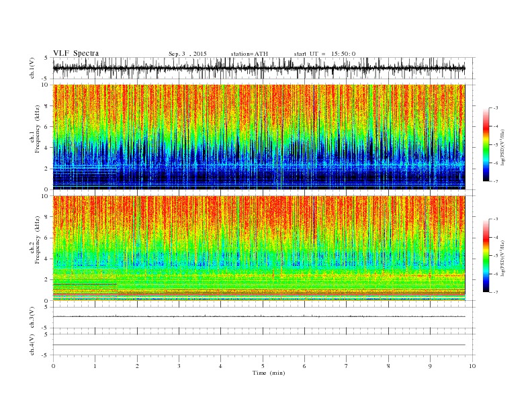Screen dimensions: 532x411
Task: Click the ch.2 log(PSD) colorbar label
Action: [504, 258]
